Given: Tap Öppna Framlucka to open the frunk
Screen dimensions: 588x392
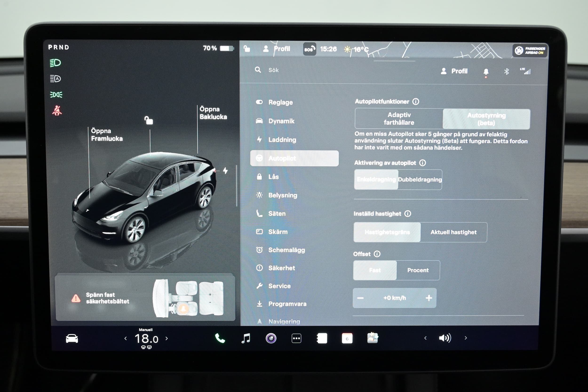Looking at the screenshot, I should pos(107,135).
